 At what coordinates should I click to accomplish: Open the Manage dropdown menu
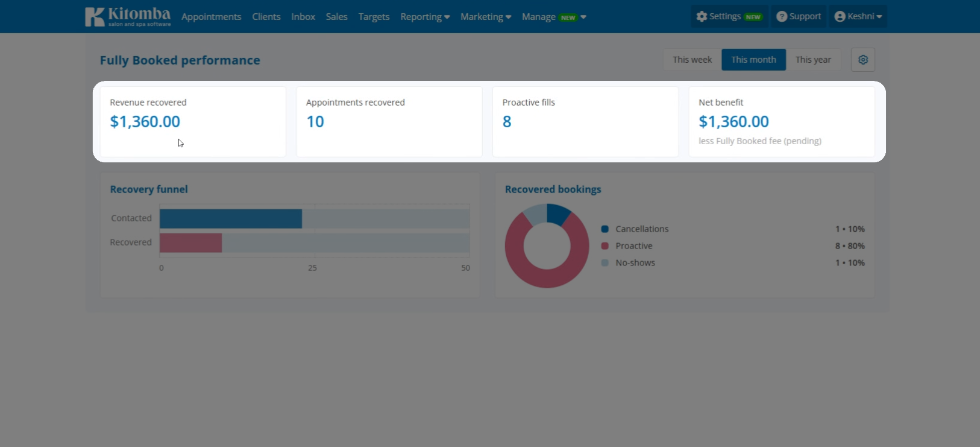coord(554,17)
